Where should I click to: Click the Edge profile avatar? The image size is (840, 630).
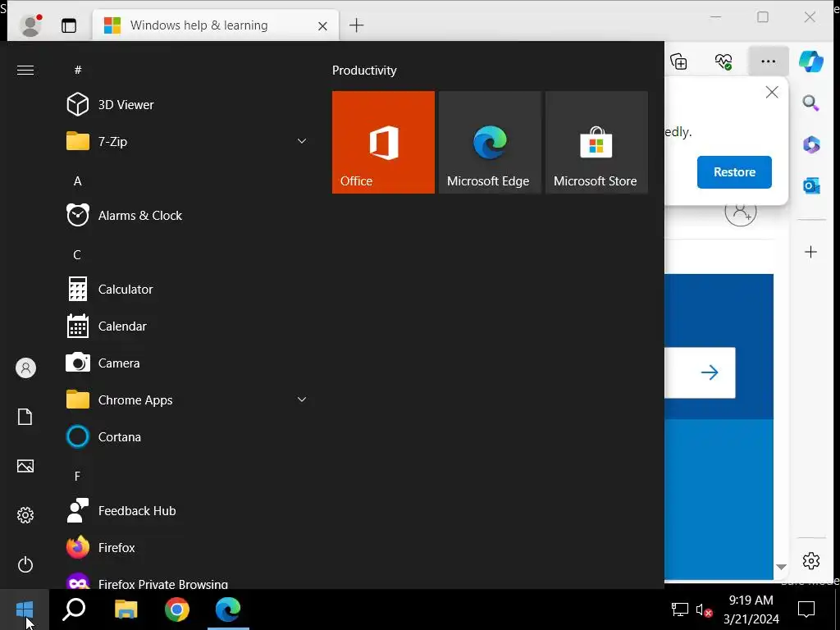point(30,25)
